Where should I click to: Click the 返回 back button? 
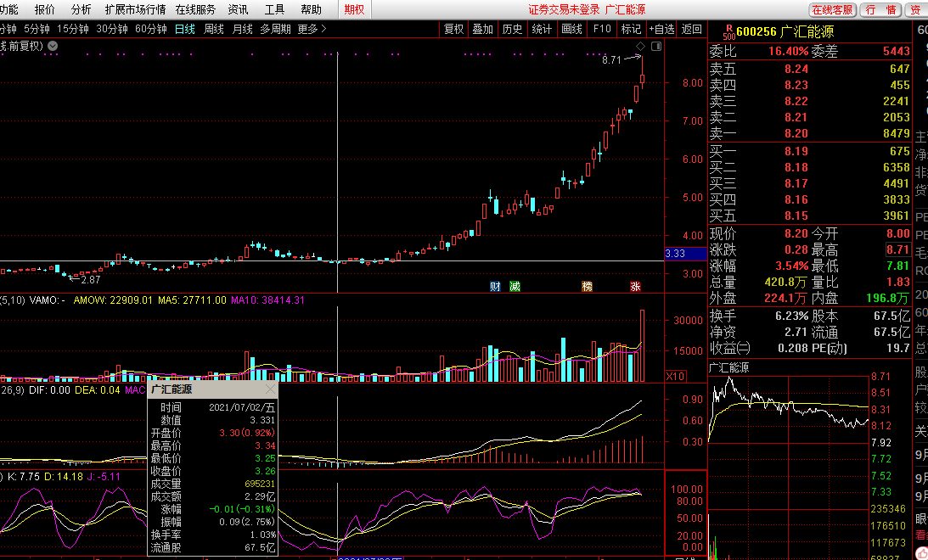click(691, 29)
